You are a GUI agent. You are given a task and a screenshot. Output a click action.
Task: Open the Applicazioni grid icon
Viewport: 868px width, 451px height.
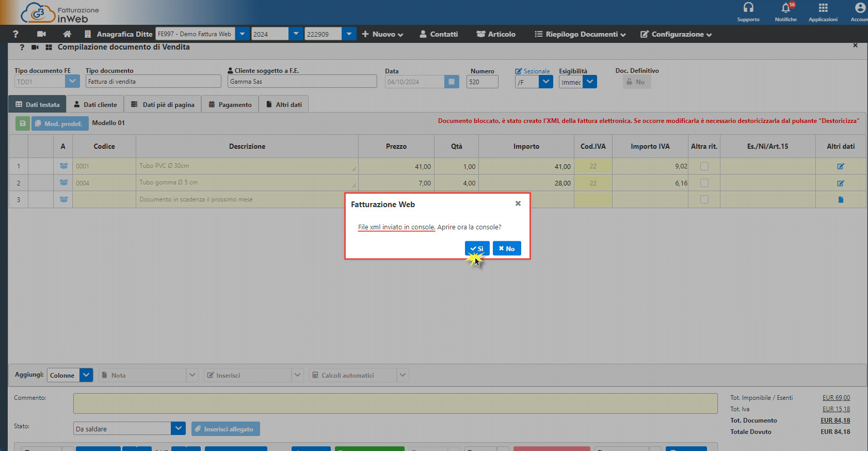(823, 8)
